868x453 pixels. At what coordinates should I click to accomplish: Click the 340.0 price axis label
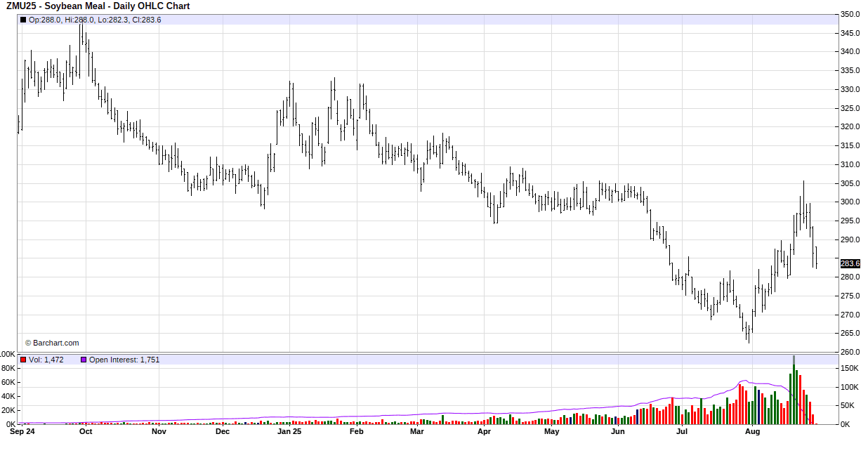(850, 52)
